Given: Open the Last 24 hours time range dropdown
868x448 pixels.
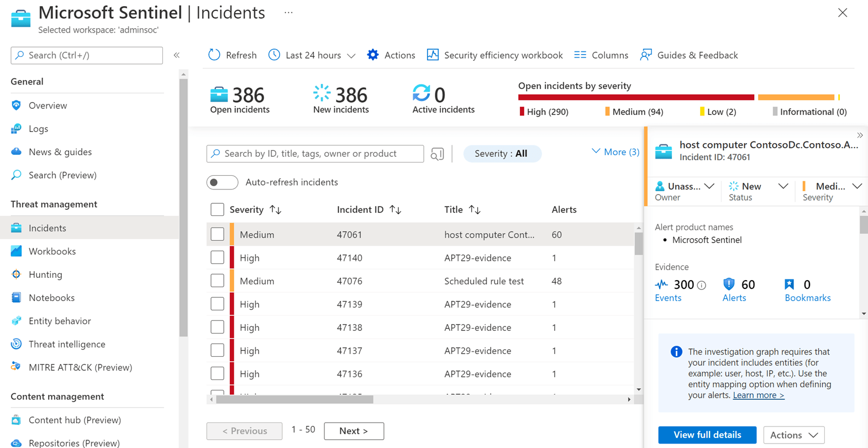Looking at the screenshot, I should pyautogui.click(x=312, y=55).
